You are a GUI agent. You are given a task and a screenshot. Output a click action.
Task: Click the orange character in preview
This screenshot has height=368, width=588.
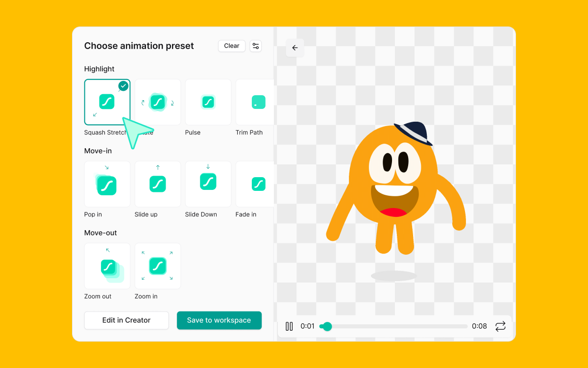click(x=392, y=186)
